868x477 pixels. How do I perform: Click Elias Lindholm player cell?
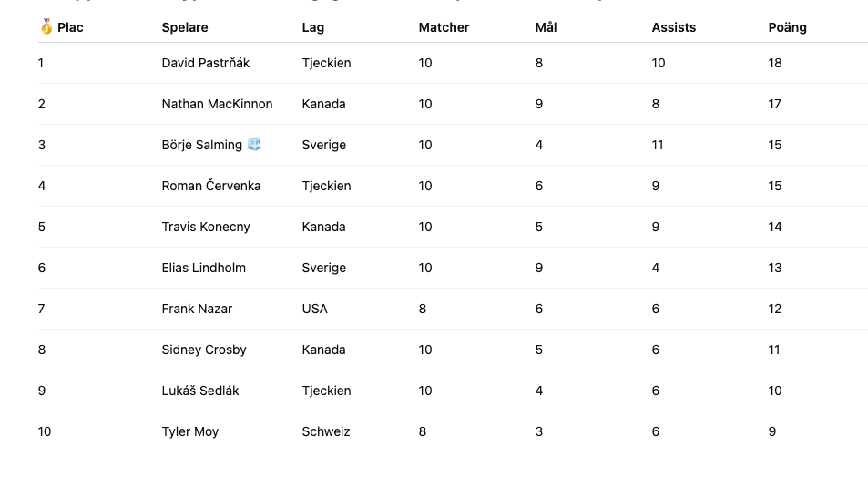coord(204,268)
